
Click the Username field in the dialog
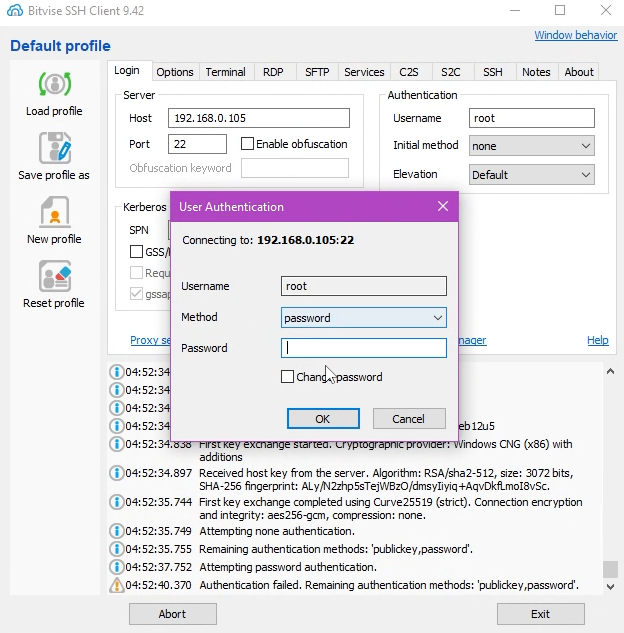(363, 286)
